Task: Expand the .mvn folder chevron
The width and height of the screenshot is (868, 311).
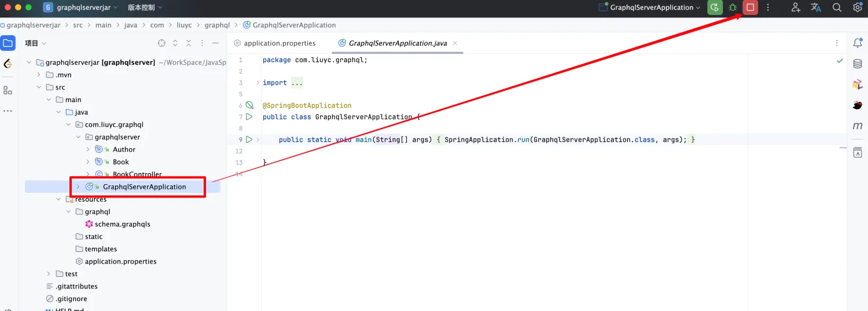Action: point(39,75)
